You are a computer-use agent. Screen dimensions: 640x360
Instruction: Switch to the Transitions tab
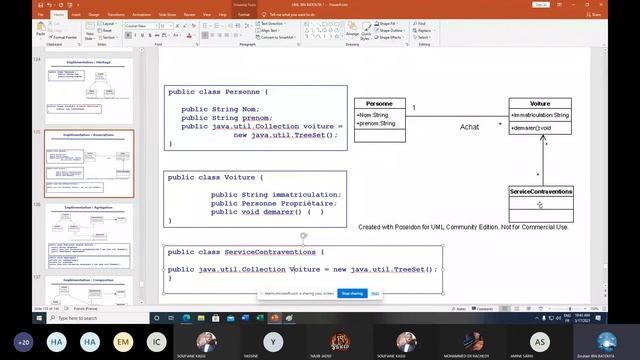tap(116, 14)
